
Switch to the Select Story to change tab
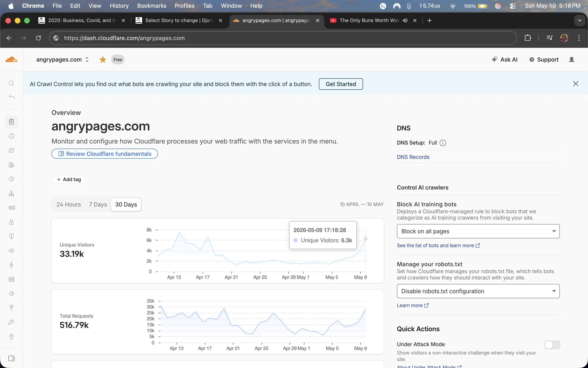[x=179, y=20]
